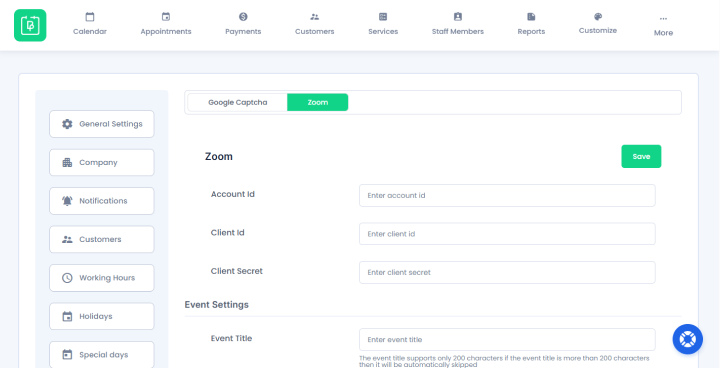Focus the Event Title input field

tap(507, 340)
